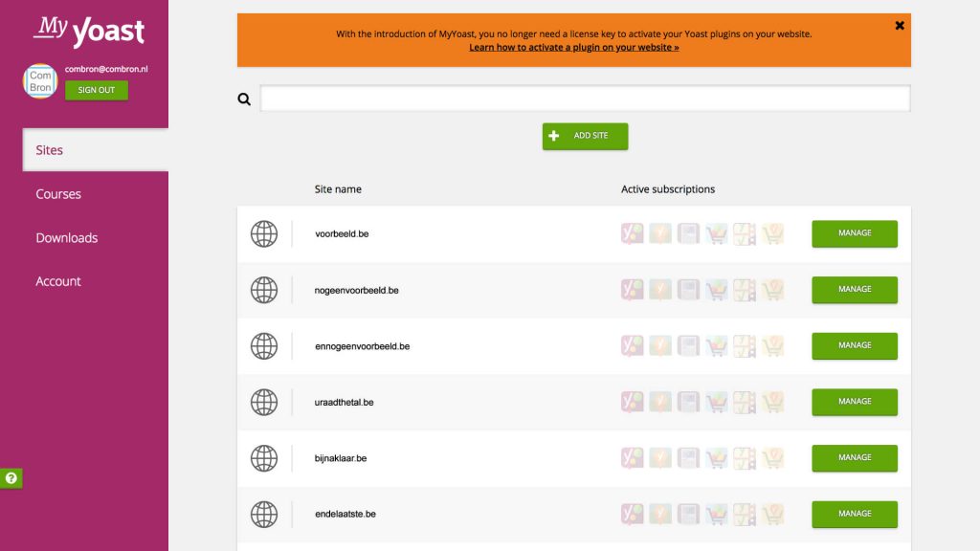Click purple Yoast SEO icon for ennogeenvoorbeeld.be

(x=632, y=346)
